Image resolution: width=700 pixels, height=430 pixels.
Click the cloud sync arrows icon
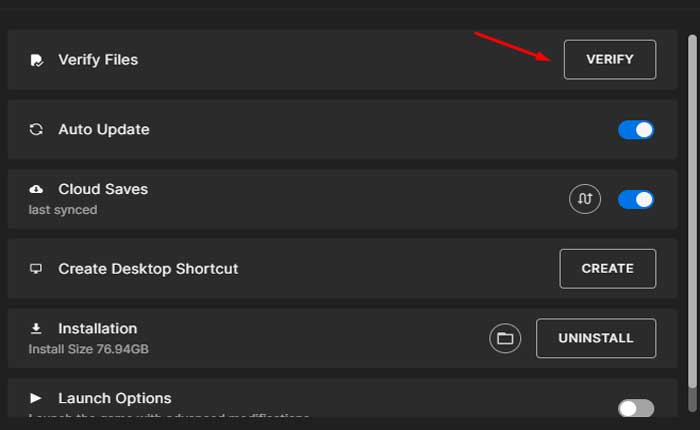585,199
